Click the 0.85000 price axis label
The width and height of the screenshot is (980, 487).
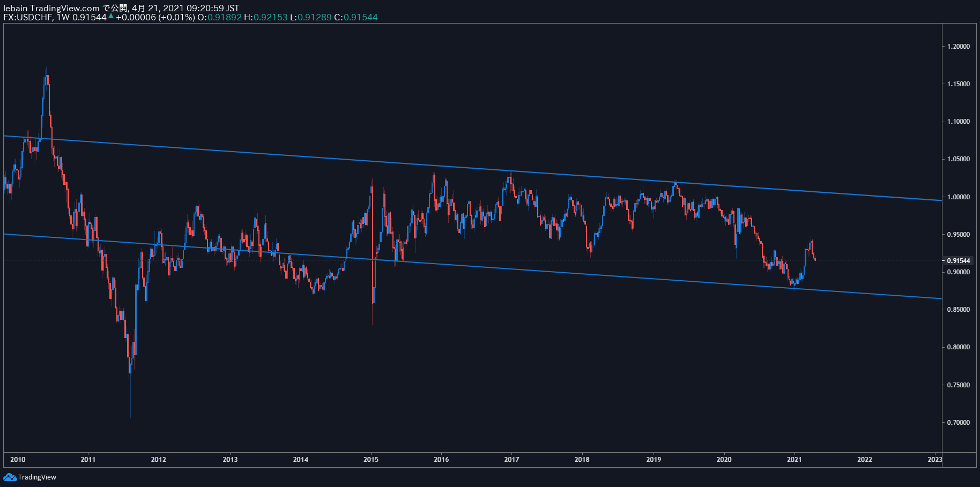coord(959,310)
